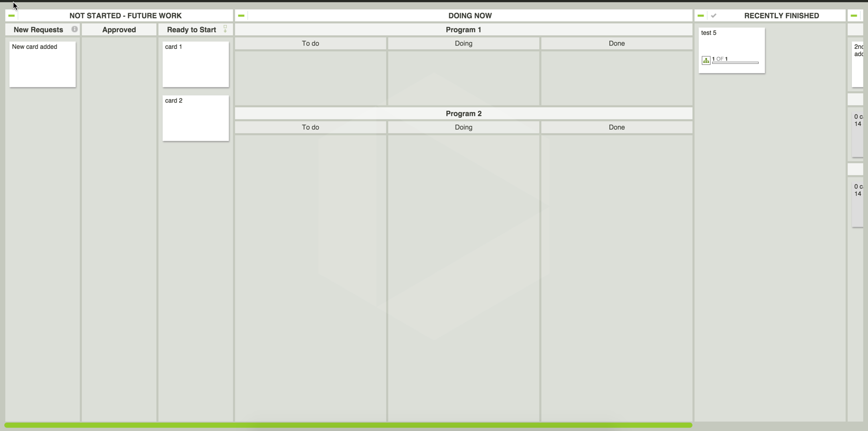
Task: Open the card 2 card
Action: pos(196,118)
